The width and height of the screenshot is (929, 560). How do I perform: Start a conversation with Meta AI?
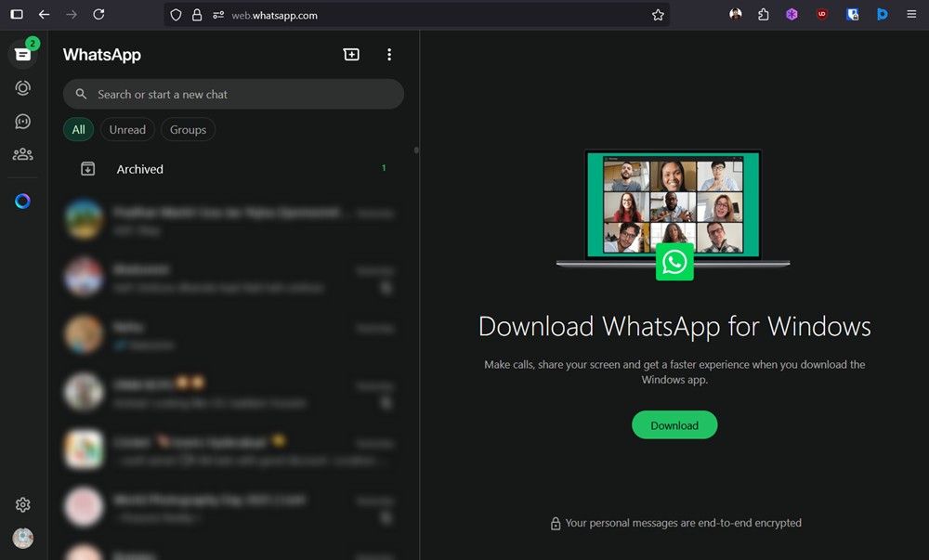click(22, 201)
